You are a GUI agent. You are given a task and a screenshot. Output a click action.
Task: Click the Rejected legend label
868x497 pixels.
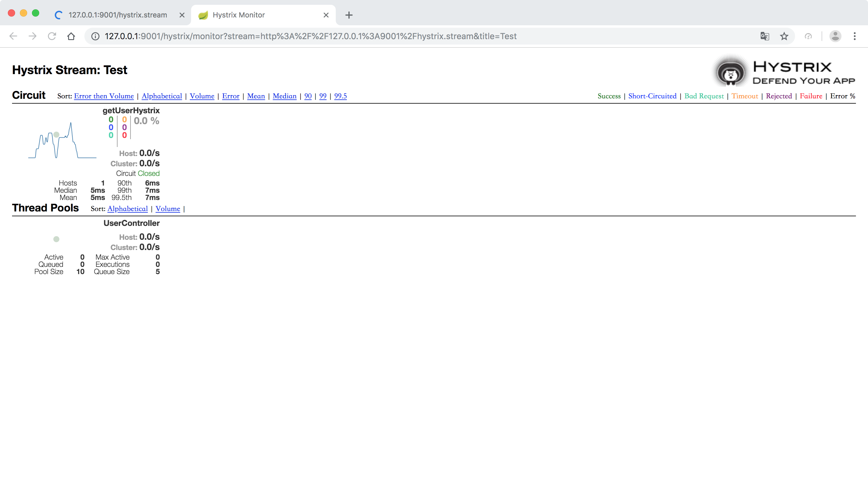[x=779, y=96]
